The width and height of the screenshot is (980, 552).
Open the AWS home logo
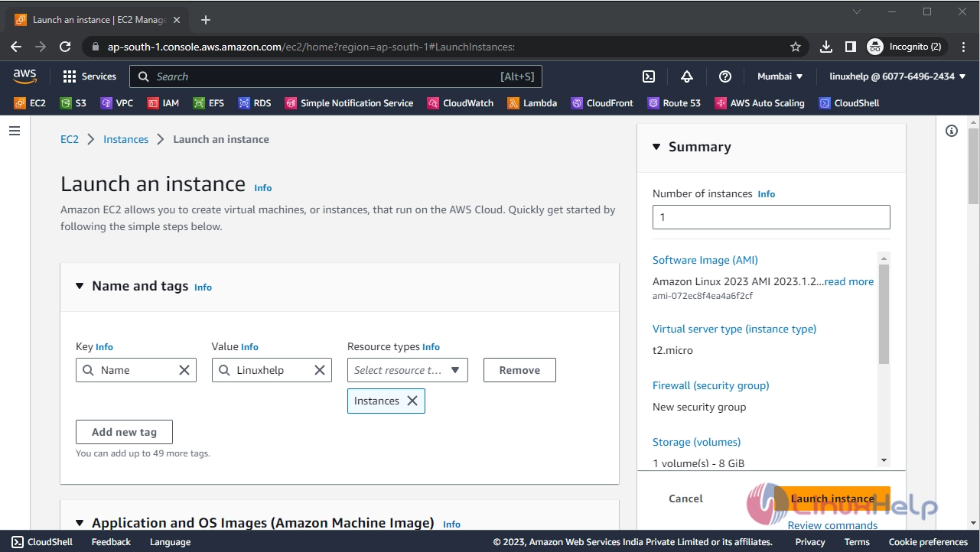[24, 76]
